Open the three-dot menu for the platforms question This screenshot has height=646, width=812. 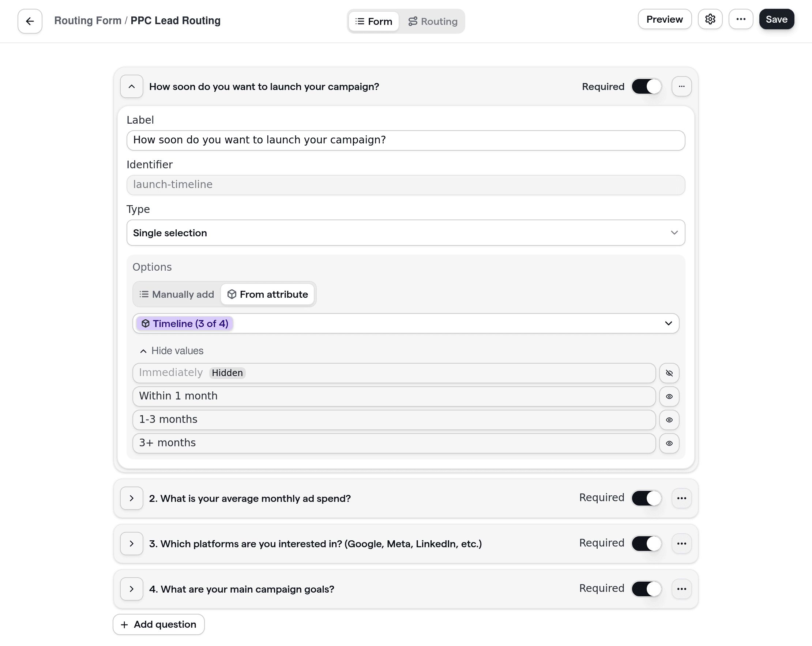[682, 544]
